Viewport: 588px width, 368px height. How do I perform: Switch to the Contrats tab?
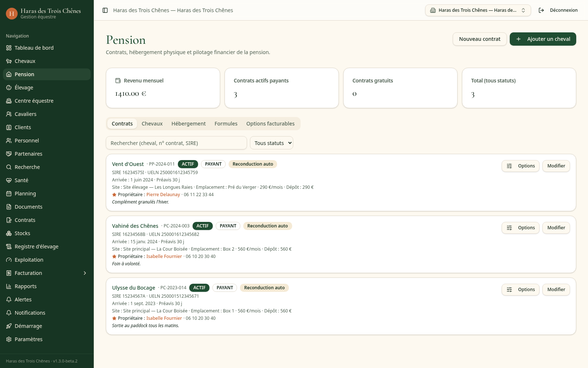pos(122,124)
